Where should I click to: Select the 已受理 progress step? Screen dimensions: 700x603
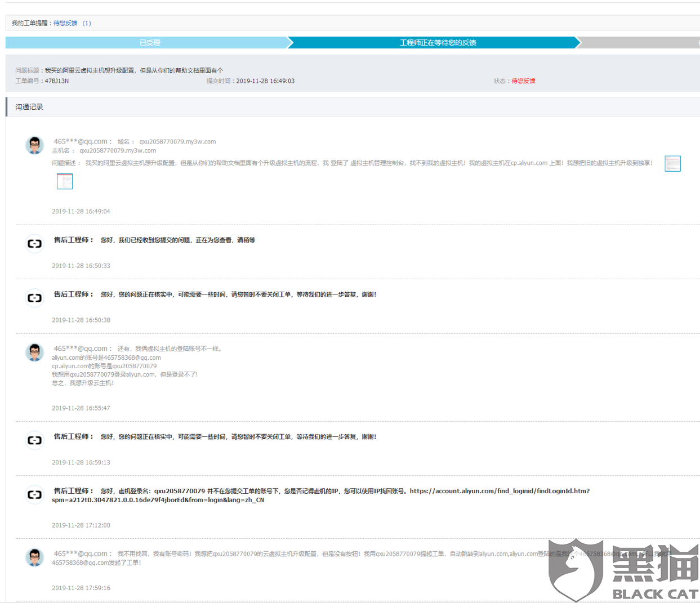(150, 43)
